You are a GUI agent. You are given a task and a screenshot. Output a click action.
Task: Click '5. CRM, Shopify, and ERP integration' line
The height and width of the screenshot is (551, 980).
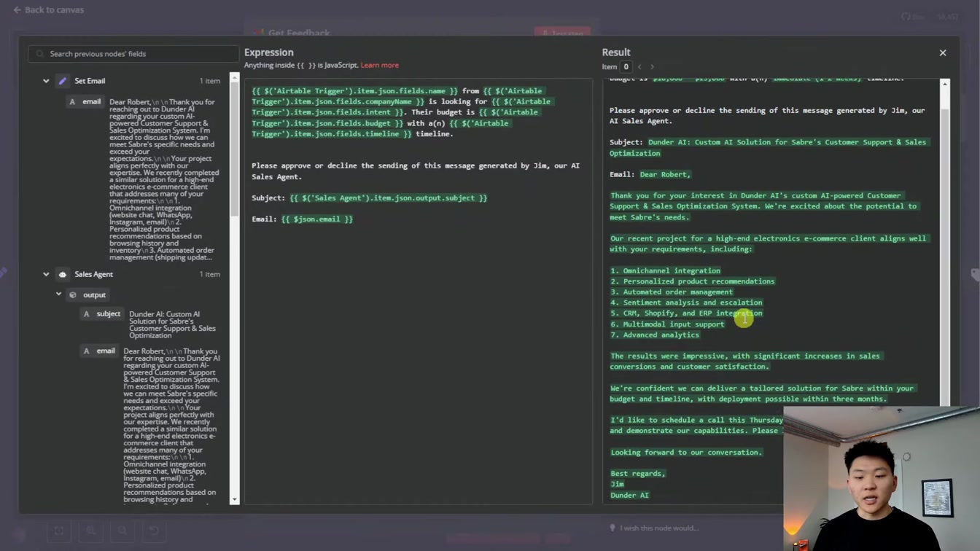(686, 313)
